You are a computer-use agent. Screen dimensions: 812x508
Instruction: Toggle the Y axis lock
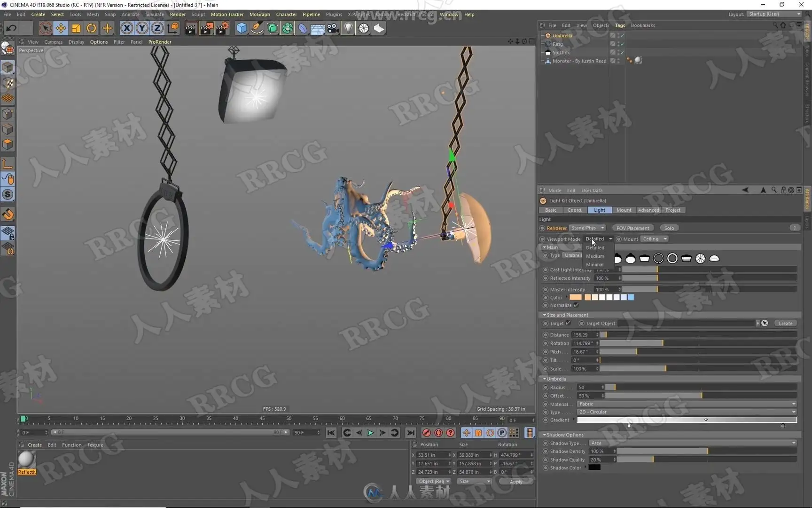pyautogui.click(x=142, y=28)
